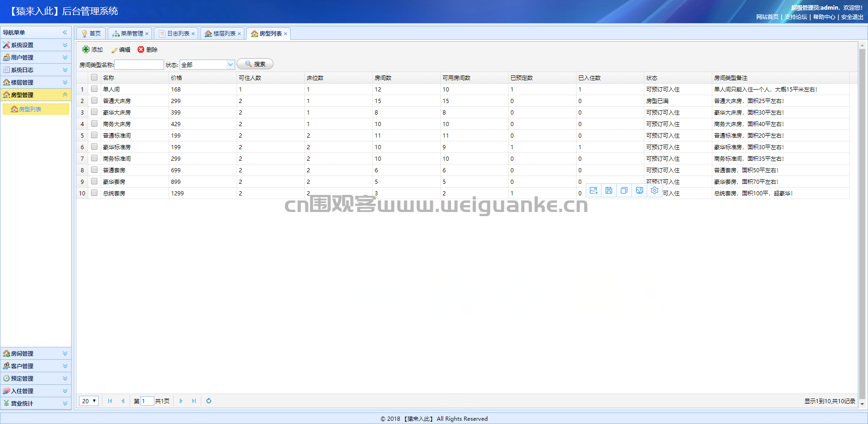The image size is (868, 424).
Task: Click the scroll-up arrow of scrollbar
Action: click(x=862, y=45)
